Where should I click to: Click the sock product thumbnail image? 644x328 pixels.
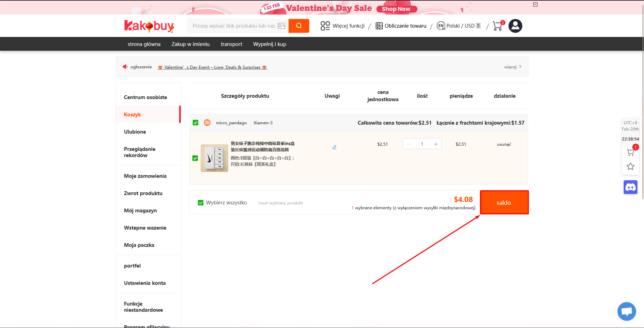tap(214, 158)
